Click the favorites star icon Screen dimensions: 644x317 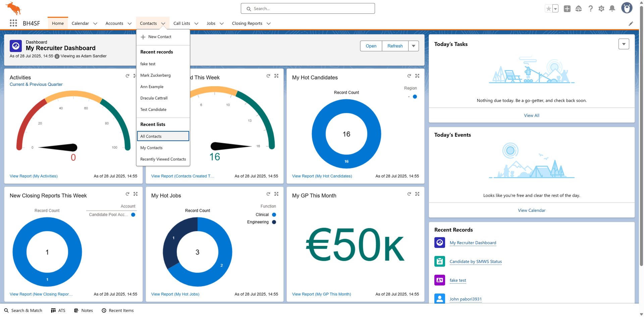pos(548,9)
